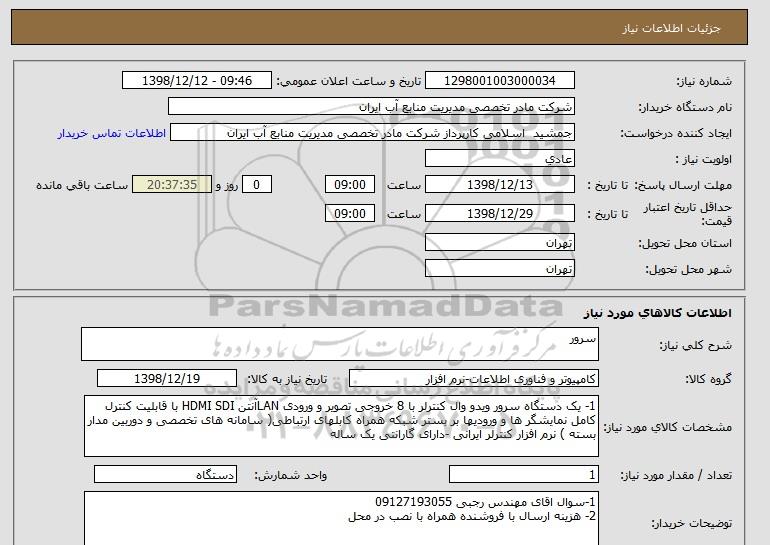Select the priority field showing عادی
The image size is (770, 545).
[499, 159]
